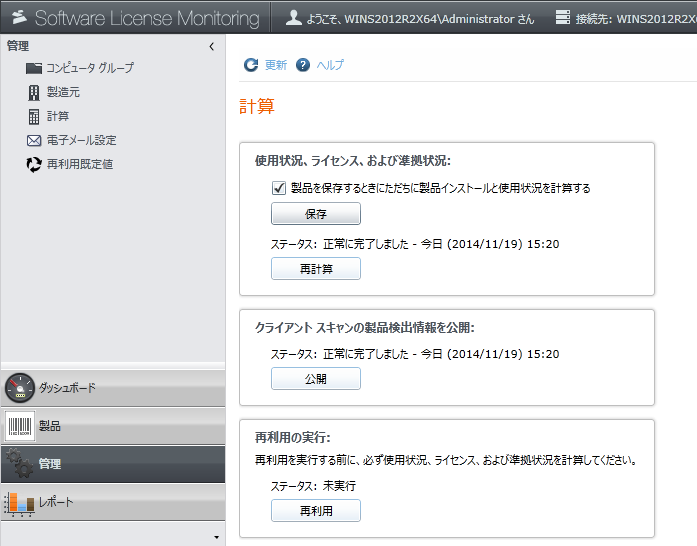Click the クライアント スキャンの製品検出情報を公開 heading
697x546 pixels.
[x=365, y=328]
